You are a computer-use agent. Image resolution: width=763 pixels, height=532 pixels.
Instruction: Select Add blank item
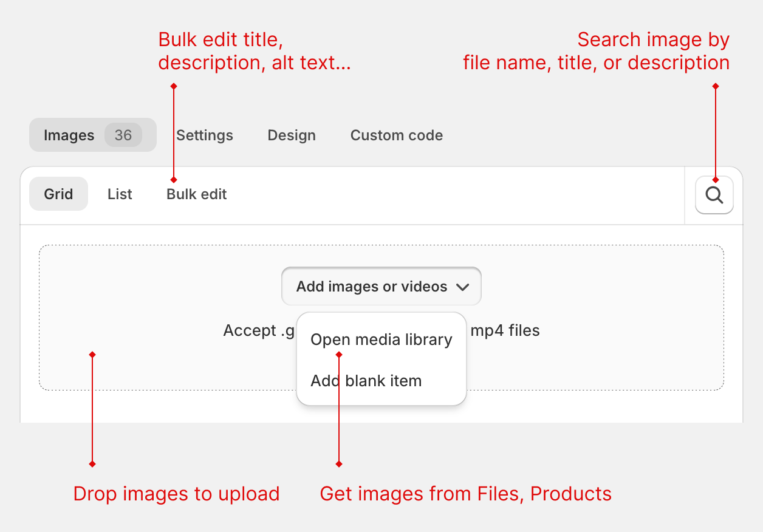pos(366,380)
